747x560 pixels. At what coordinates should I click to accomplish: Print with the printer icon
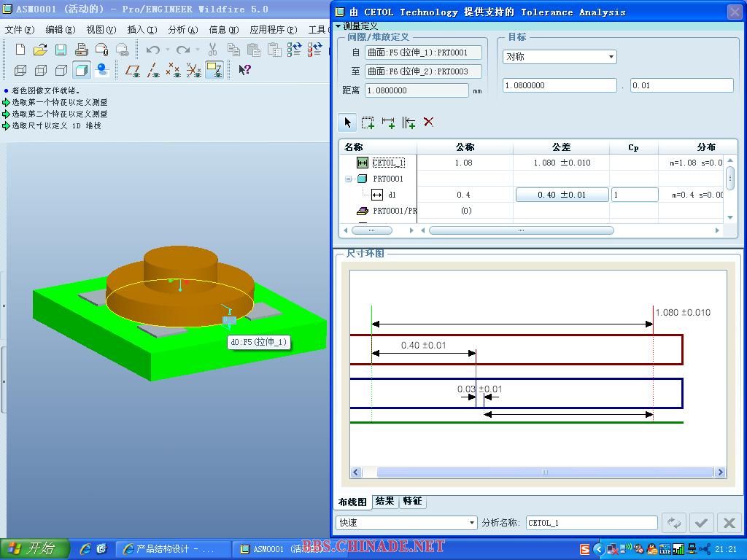click(81, 50)
